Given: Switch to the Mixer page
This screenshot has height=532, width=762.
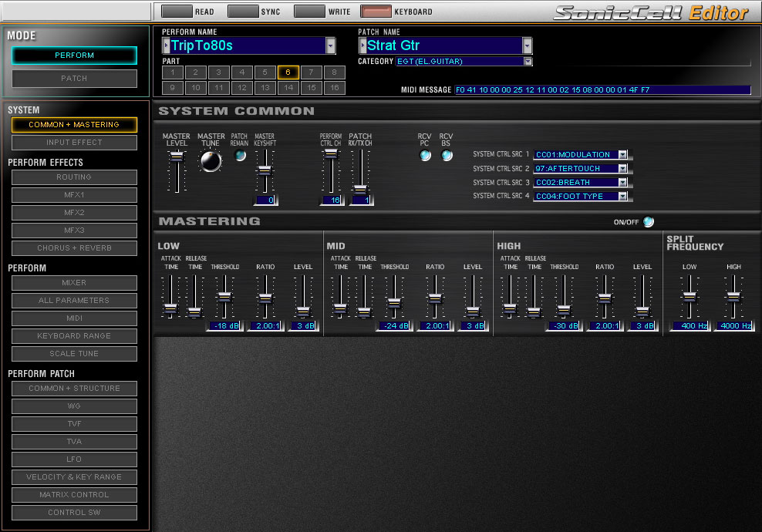Looking at the screenshot, I should 74,283.
